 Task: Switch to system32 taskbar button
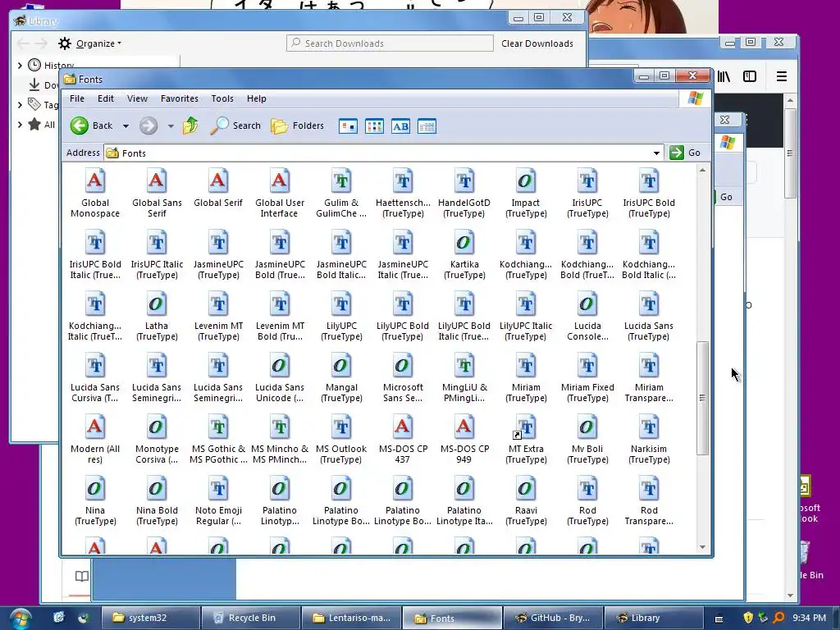[150, 618]
